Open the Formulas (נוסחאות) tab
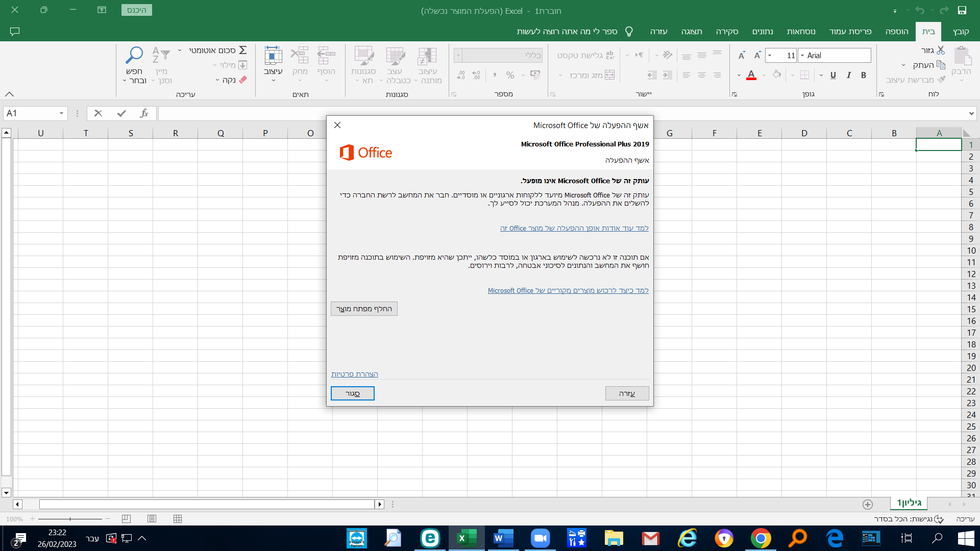Screen dimensions: 980x551 coord(801,32)
